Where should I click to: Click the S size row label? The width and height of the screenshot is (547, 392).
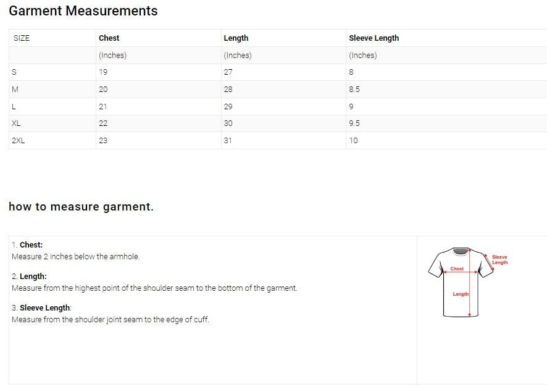click(14, 72)
